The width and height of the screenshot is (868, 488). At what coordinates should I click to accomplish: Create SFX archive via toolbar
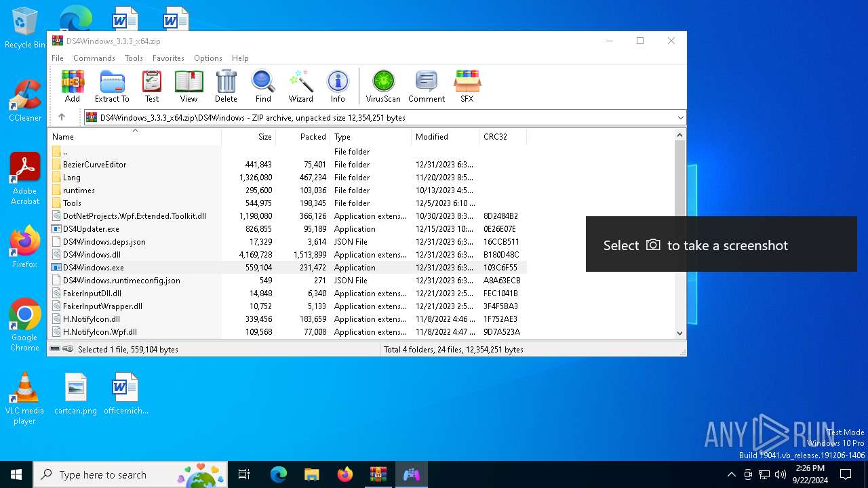pos(467,86)
